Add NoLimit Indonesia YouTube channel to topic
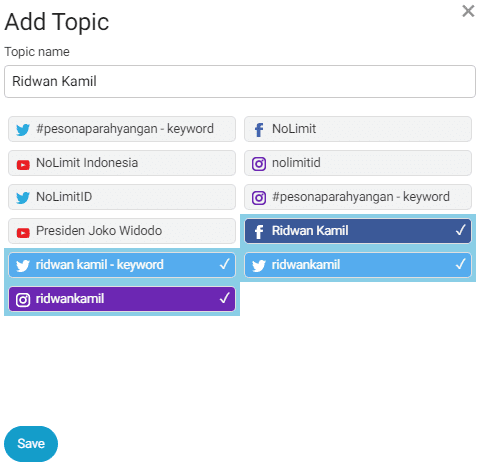The image size is (479, 467). pos(122,163)
